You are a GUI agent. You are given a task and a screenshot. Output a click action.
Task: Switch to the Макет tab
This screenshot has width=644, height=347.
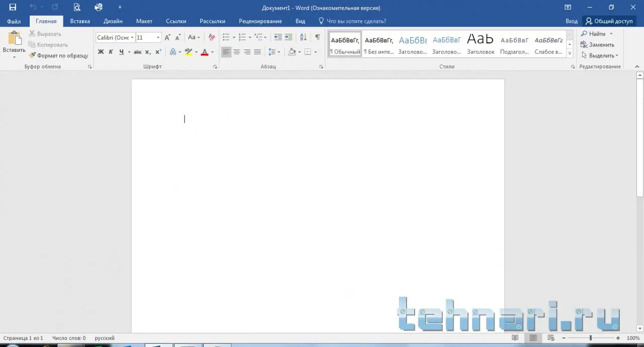coord(144,21)
